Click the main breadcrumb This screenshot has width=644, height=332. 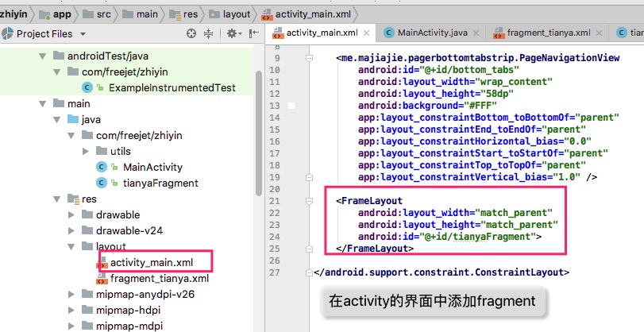pos(141,14)
